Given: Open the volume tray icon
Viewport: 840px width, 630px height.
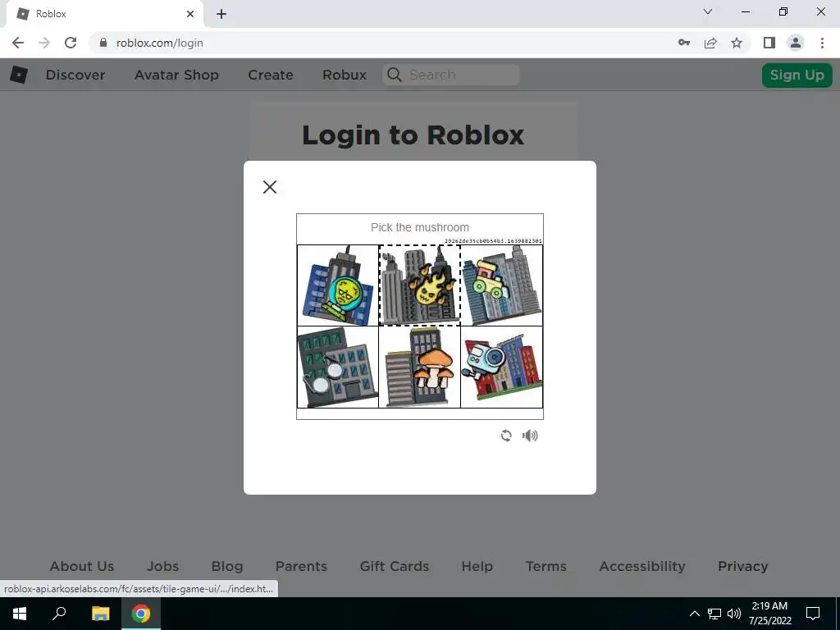Looking at the screenshot, I should (734, 614).
